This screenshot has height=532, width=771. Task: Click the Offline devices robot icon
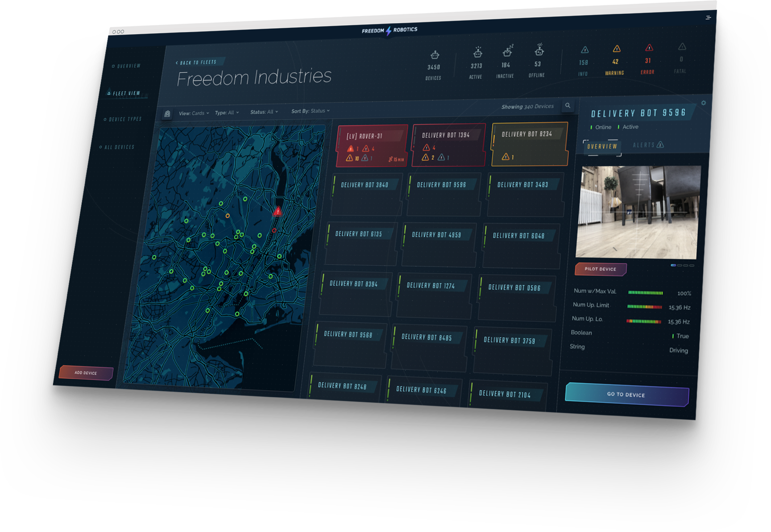[539, 51]
